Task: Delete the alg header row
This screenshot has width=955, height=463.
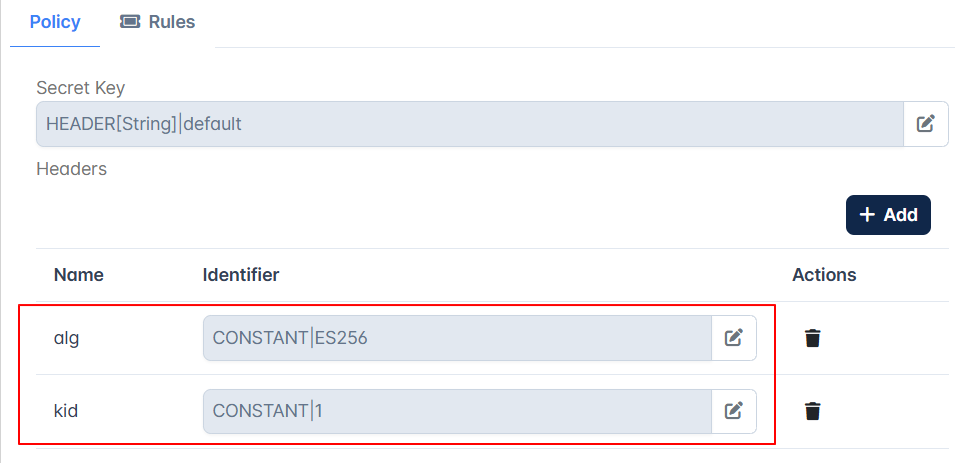Action: (812, 338)
